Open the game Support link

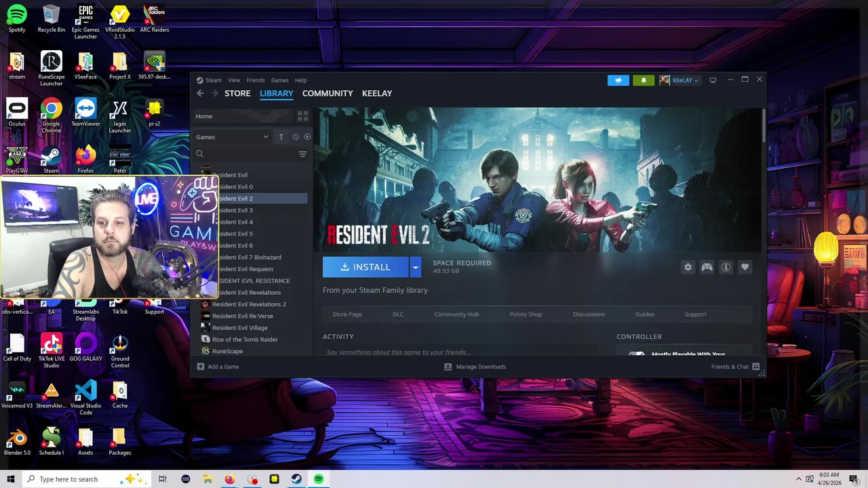[x=695, y=314]
